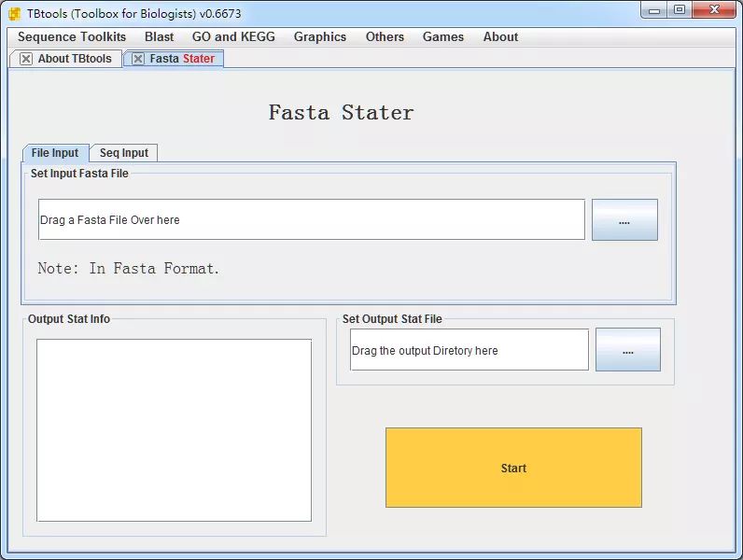The width and height of the screenshot is (743, 560).
Task: Click inside the Output Stat Info area
Action: 174,429
